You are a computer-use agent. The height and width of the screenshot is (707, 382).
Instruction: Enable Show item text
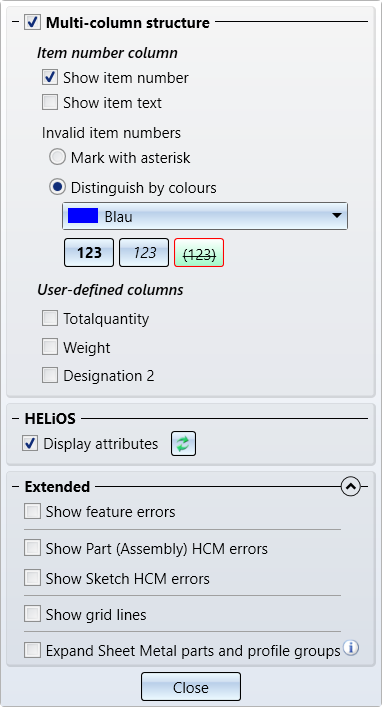tap(50, 102)
